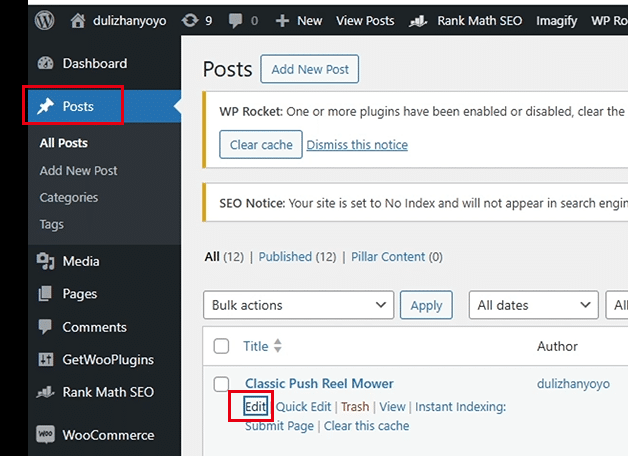This screenshot has height=456, width=628.
Task: Toggle the select all posts checkbox
Action: pyautogui.click(x=221, y=346)
